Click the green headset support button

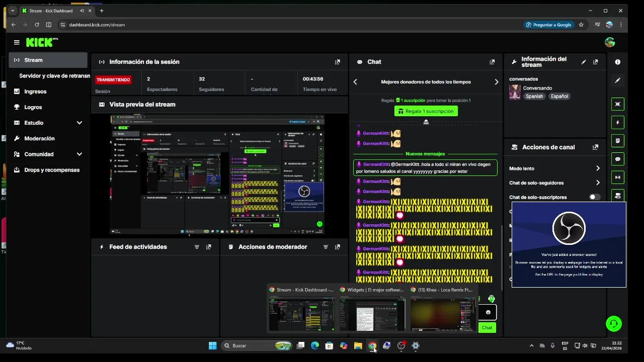(x=614, y=324)
